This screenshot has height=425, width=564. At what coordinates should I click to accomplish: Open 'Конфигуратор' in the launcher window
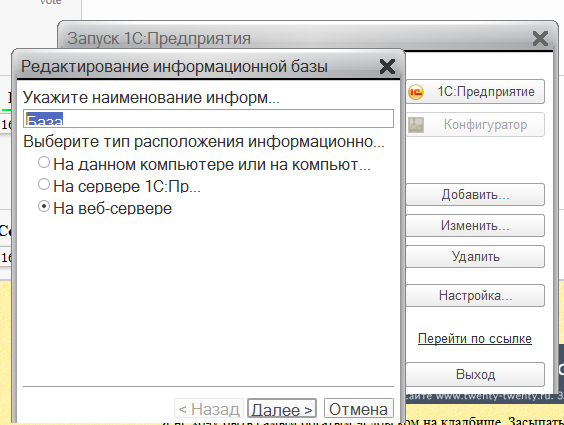point(475,124)
